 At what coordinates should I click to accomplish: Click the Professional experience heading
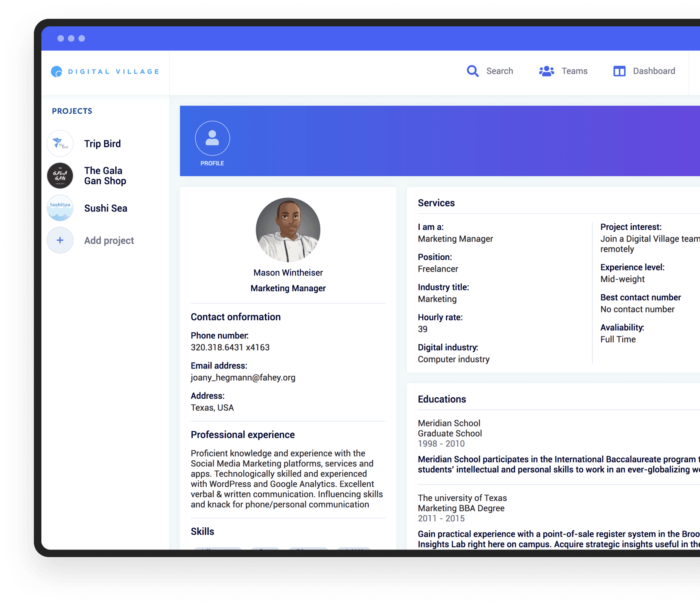pyautogui.click(x=242, y=435)
